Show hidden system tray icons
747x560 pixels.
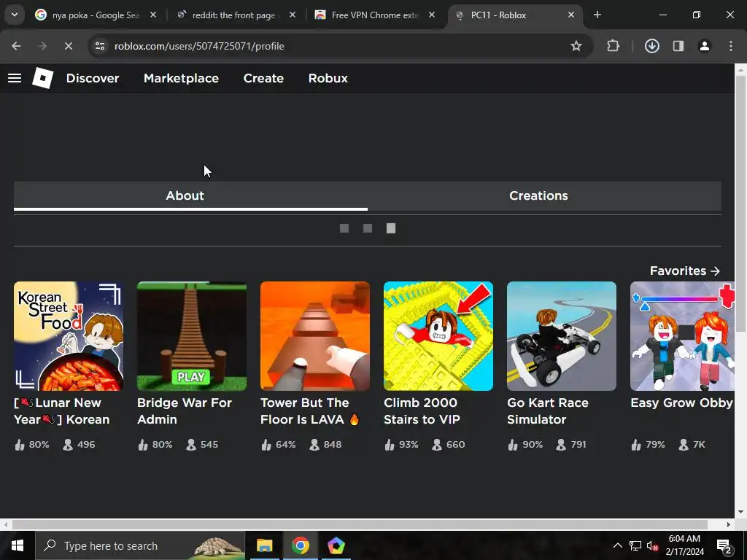click(x=617, y=545)
